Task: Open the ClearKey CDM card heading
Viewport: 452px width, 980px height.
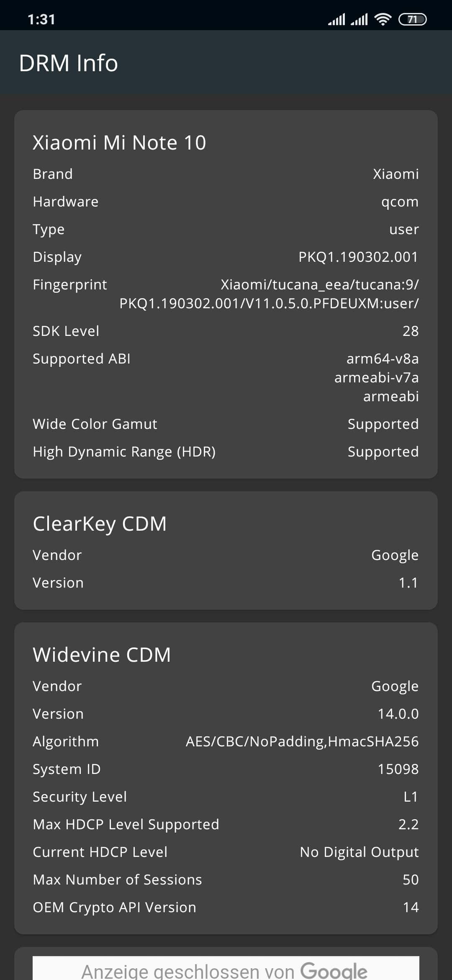Action: pos(100,524)
